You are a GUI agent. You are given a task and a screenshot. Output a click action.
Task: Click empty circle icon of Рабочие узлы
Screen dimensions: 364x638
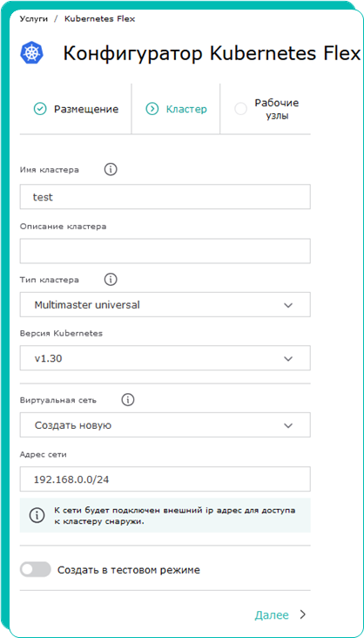pyautogui.click(x=240, y=109)
